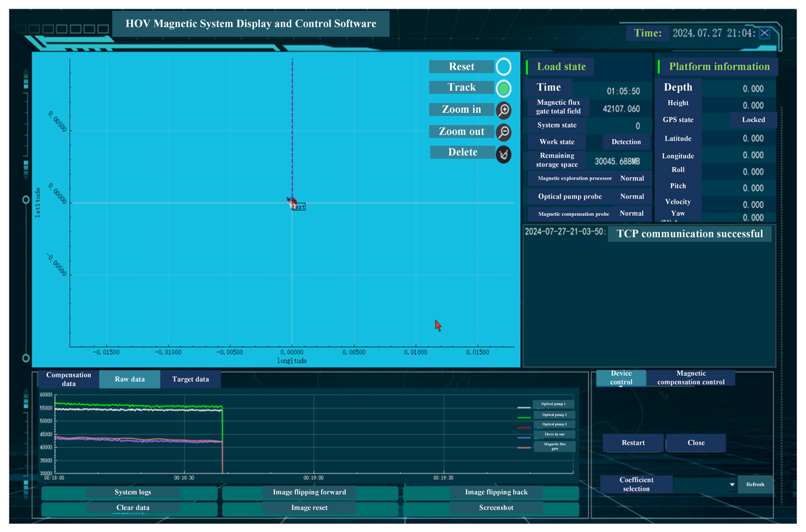Expand the Coefficient selection dropdown arrow
The width and height of the screenshot is (806, 532).
732,485
